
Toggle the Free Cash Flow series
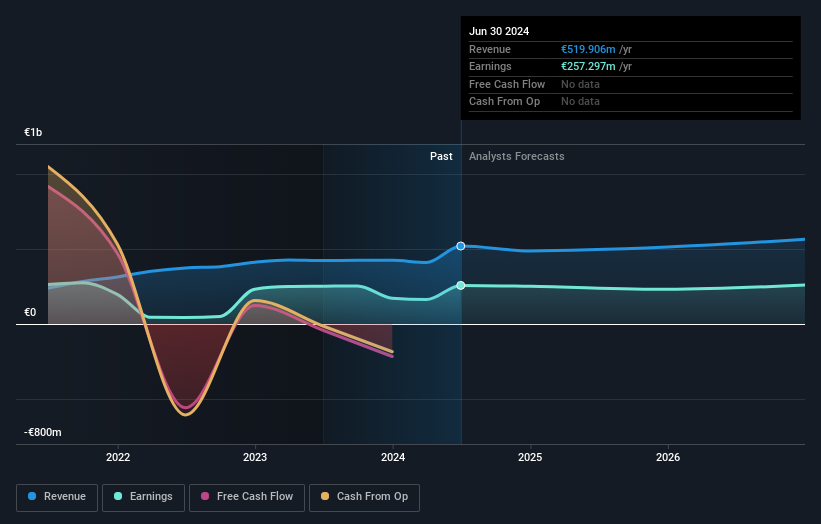coord(247,497)
